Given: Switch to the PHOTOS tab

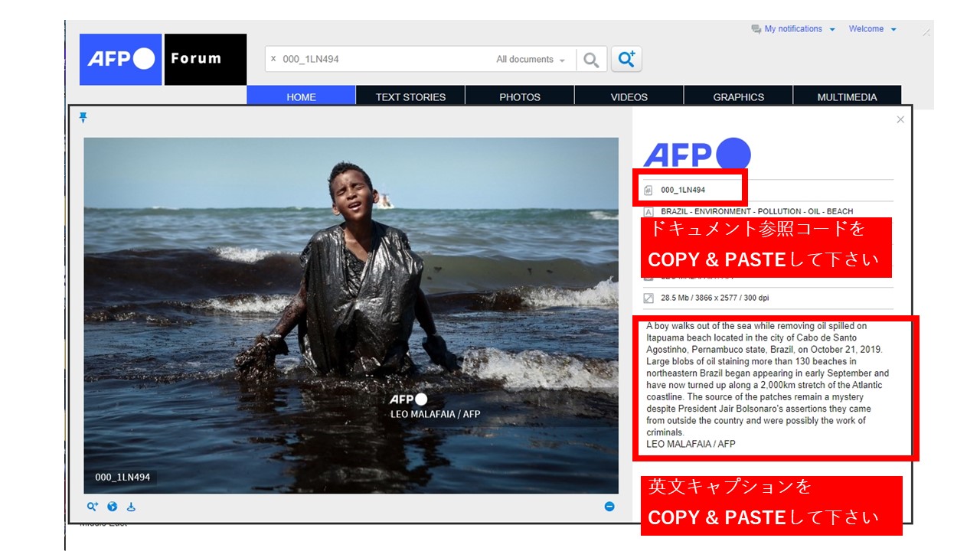Looking at the screenshot, I should (x=520, y=97).
